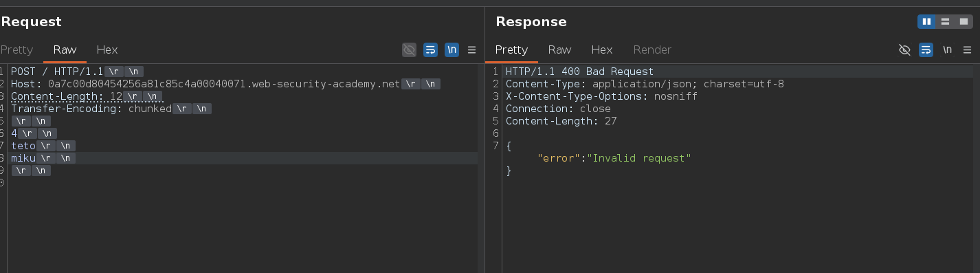This screenshot has height=273, width=980.
Task: Open the Response Hex tab
Action: [x=602, y=50]
